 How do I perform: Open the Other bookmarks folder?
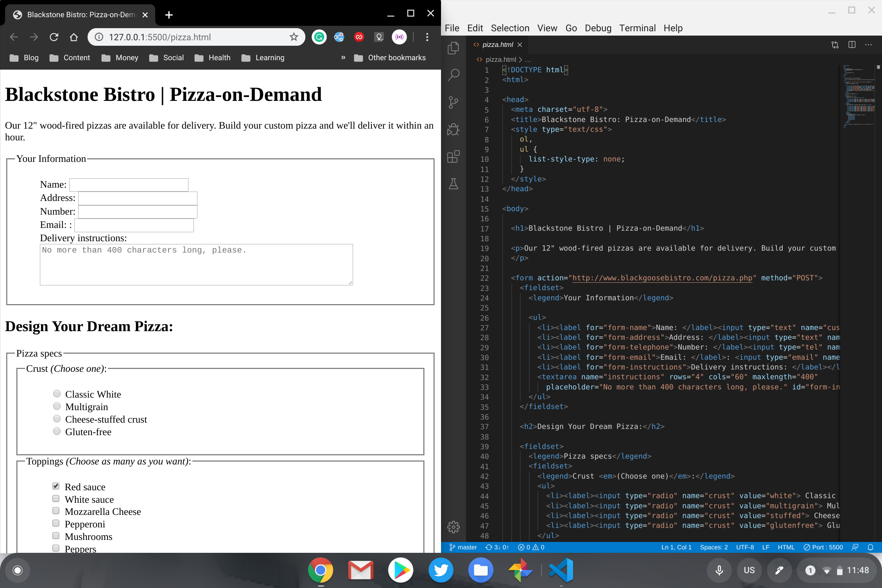click(390, 57)
